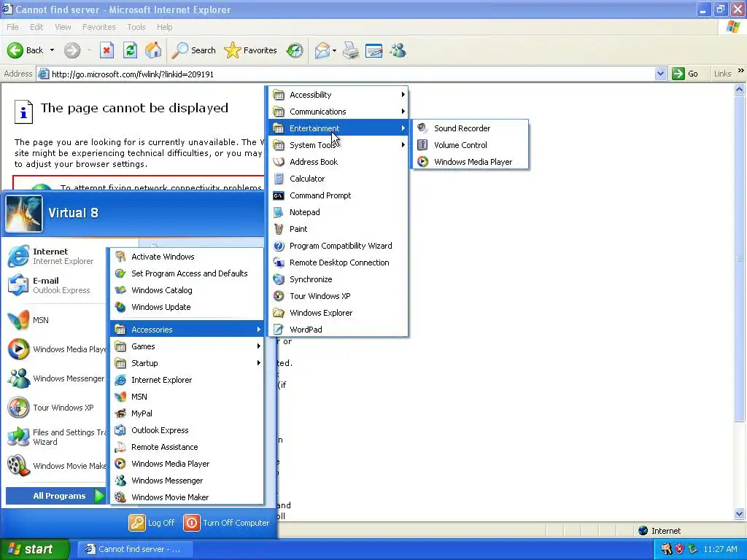Click the Go button beside address bar
The width and height of the screenshot is (747, 560).
[x=686, y=74]
